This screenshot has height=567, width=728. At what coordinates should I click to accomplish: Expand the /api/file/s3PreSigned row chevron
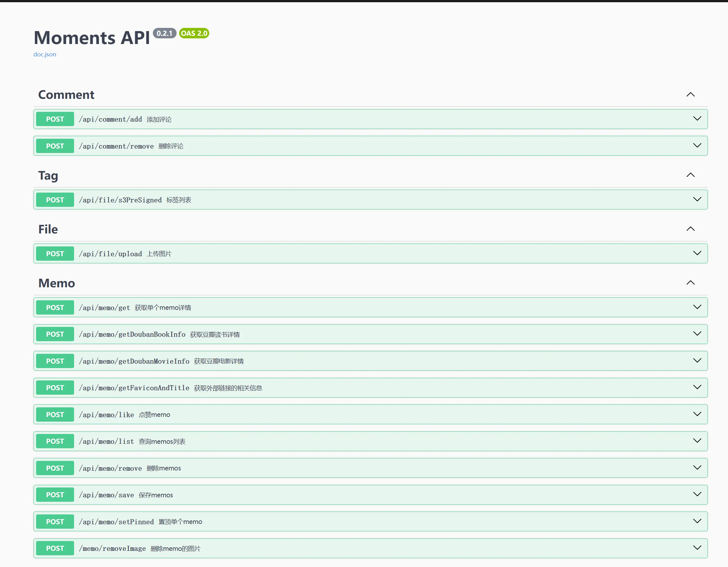tap(697, 200)
